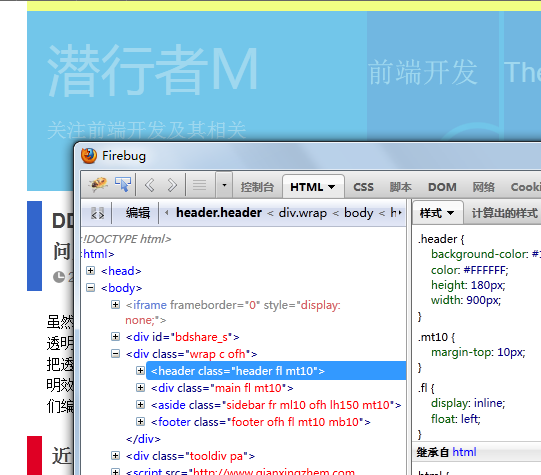Click the clock icon in the page post

click(x=59, y=277)
